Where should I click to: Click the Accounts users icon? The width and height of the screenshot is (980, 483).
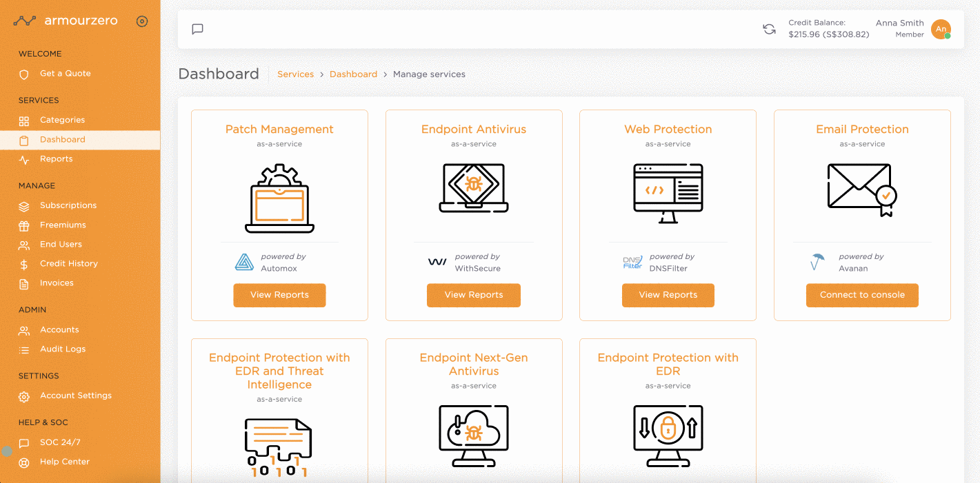(x=24, y=331)
